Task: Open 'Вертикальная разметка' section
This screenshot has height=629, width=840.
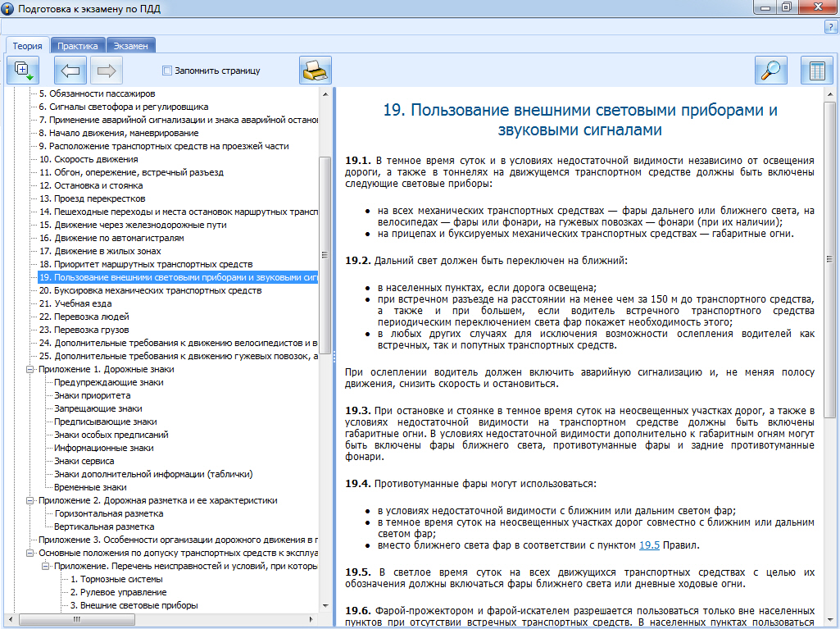Action: point(104,526)
